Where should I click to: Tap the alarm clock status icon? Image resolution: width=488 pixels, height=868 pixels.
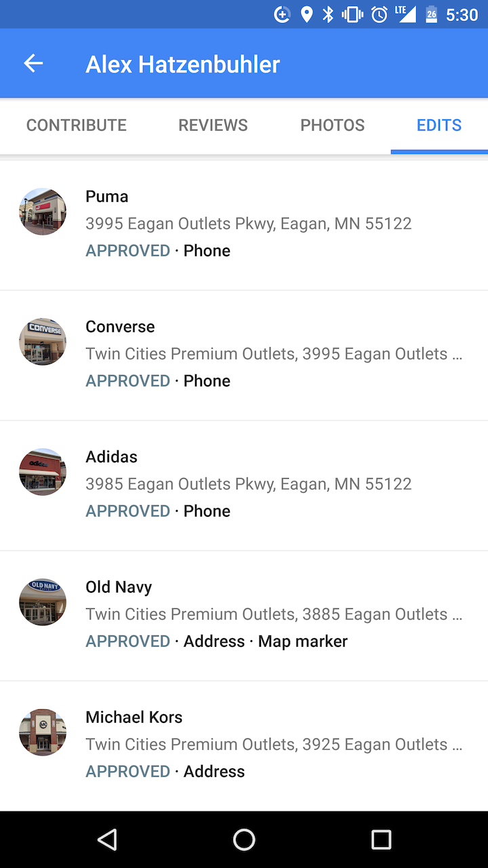(x=380, y=14)
